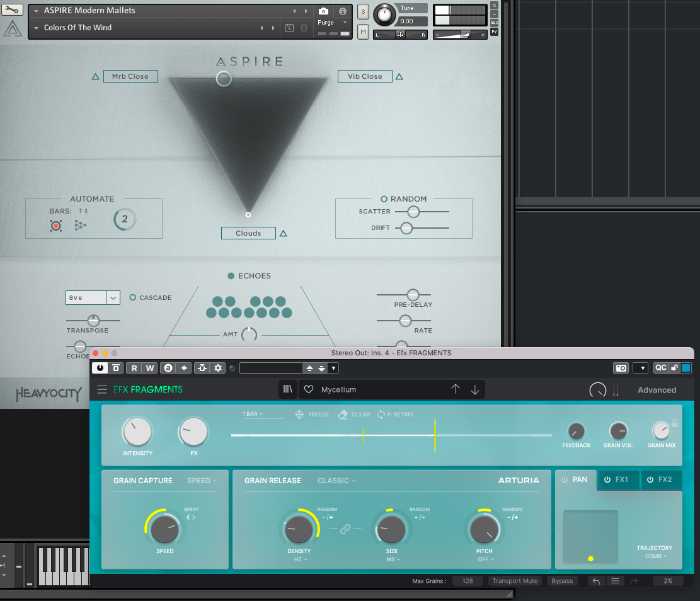Image resolution: width=700 pixels, height=601 pixels.
Task: Open the Clouds layer selector
Action: [248, 233]
